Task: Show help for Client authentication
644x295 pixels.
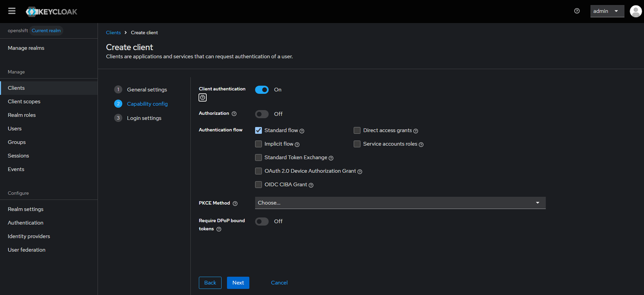Action: click(x=203, y=98)
